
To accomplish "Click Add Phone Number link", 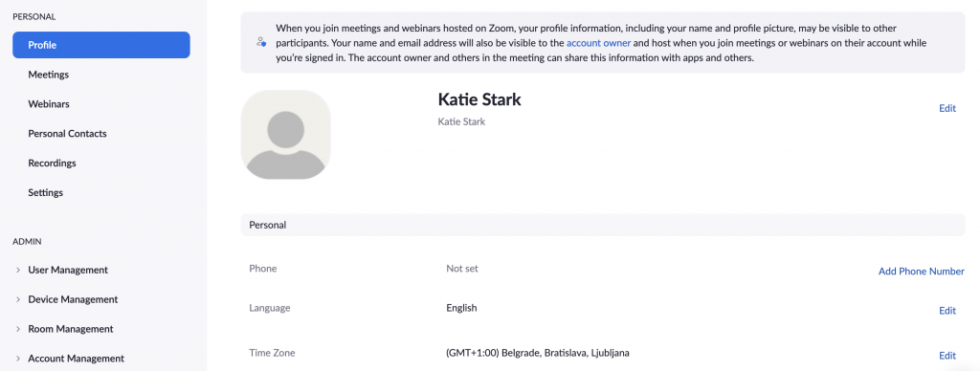I will (x=922, y=271).
